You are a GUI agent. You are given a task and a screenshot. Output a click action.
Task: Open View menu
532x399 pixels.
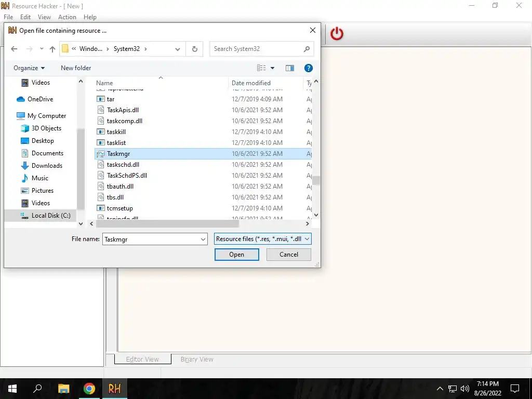click(x=44, y=17)
